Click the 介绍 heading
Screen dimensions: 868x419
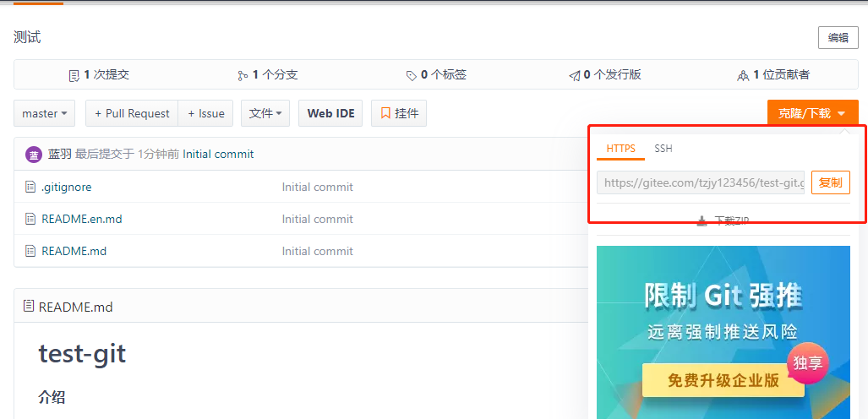pos(52,397)
